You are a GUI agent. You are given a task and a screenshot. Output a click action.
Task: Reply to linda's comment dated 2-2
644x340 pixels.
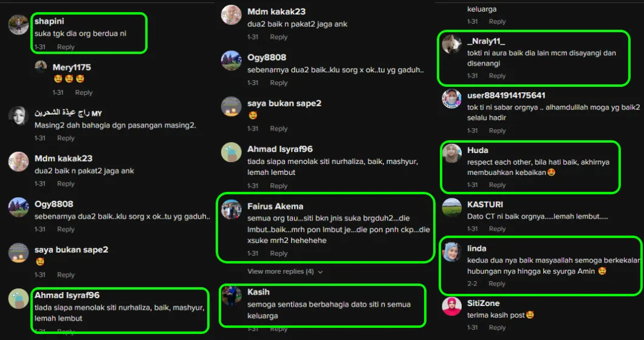[x=496, y=284]
